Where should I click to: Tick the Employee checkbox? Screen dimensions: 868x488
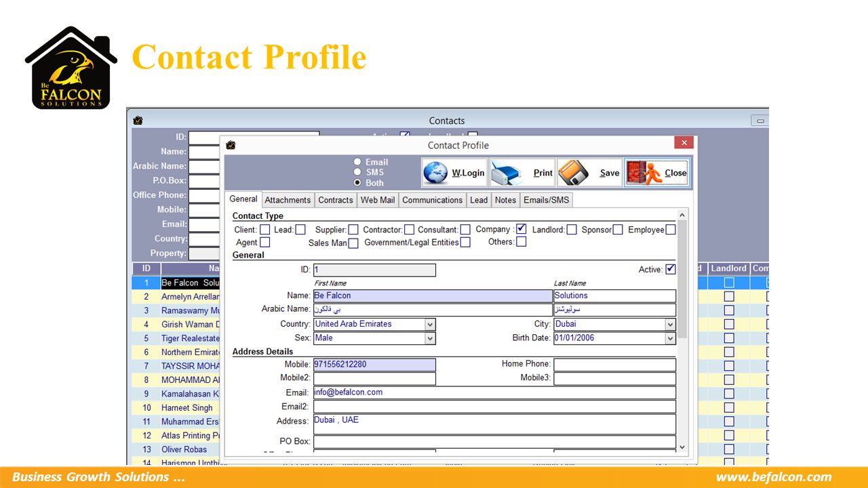[671, 230]
